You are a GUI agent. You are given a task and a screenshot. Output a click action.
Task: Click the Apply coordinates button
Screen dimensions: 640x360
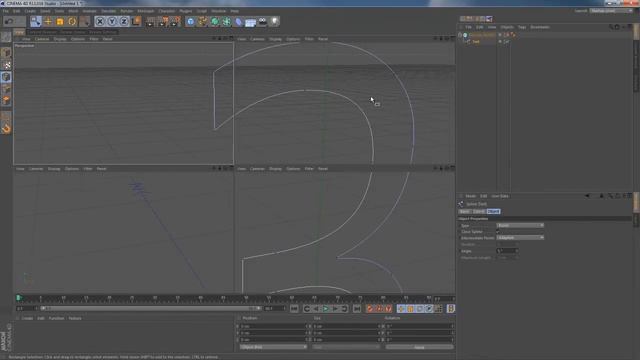pos(419,347)
